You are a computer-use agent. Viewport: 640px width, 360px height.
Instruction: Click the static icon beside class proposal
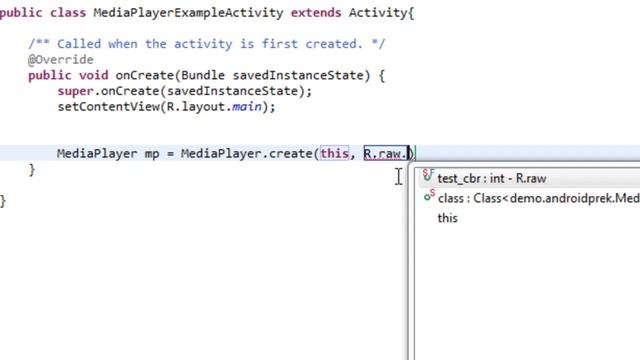click(x=429, y=196)
